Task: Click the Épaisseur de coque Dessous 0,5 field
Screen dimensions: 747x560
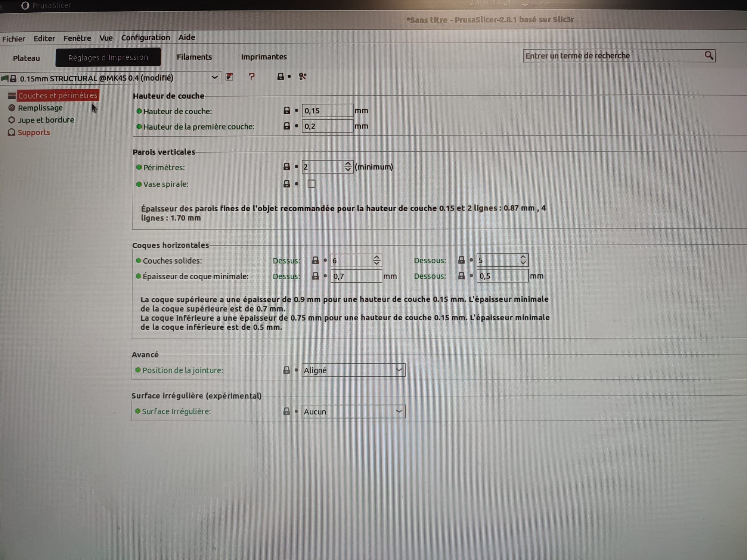Action: (x=502, y=276)
